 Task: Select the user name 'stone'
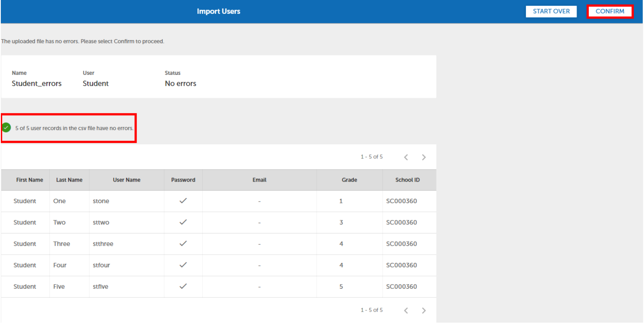click(101, 201)
